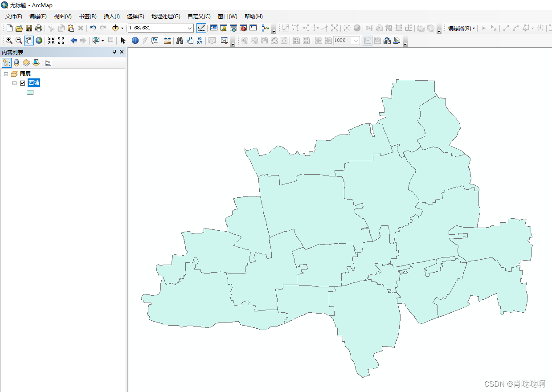
Task: Open the 插入(I) menu
Action: [x=112, y=16]
